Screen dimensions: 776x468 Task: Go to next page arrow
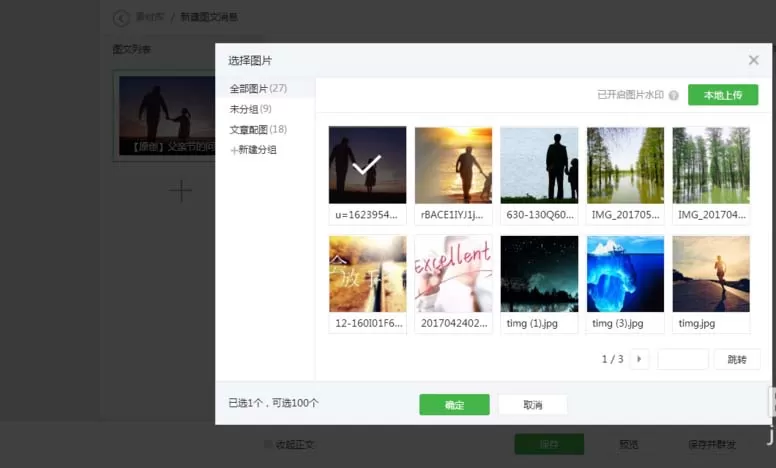point(639,359)
